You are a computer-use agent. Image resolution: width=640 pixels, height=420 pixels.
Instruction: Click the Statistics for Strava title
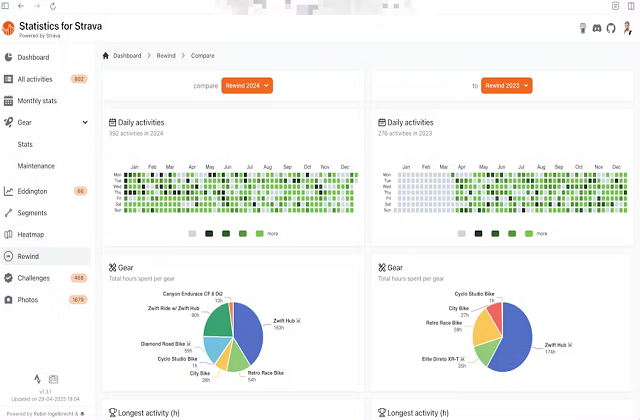tap(60, 26)
